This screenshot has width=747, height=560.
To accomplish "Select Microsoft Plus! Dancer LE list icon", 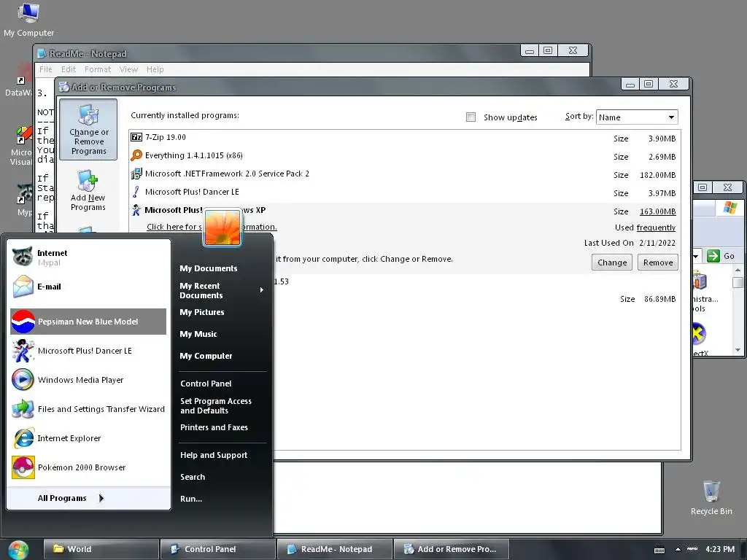I will click(x=136, y=192).
